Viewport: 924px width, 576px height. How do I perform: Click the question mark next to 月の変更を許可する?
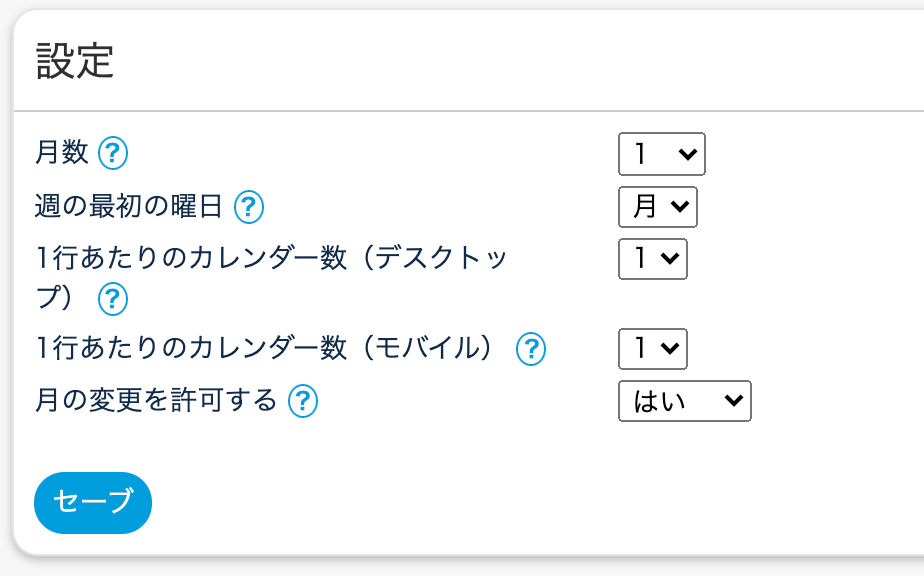[x=303, y=402]
